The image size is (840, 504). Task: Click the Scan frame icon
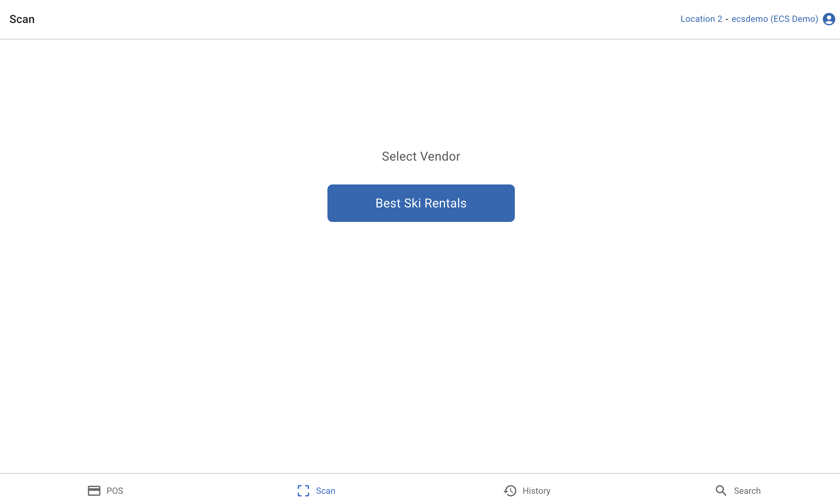[x=303, y=490]
